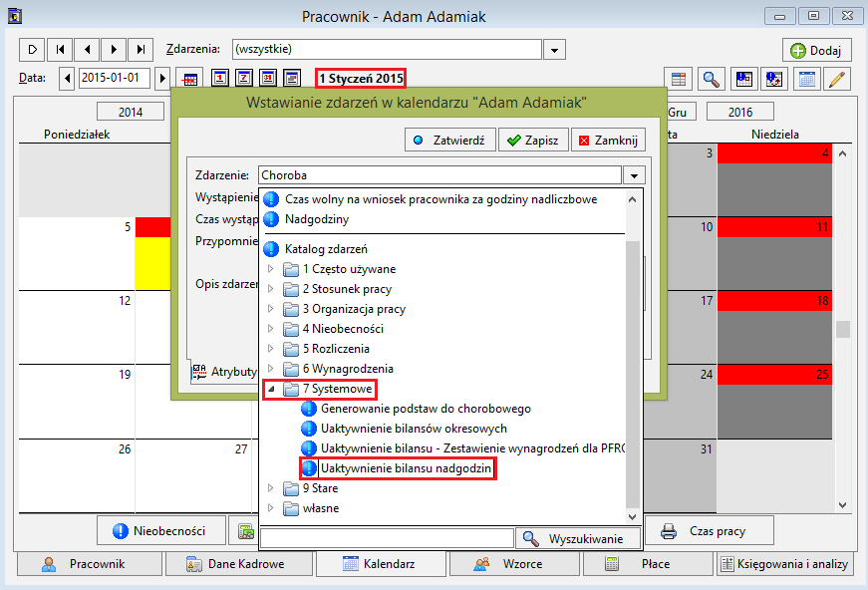This screenshot has width=868, height=590.
Task: Expand the własne folder
Action: pos(271,508)
